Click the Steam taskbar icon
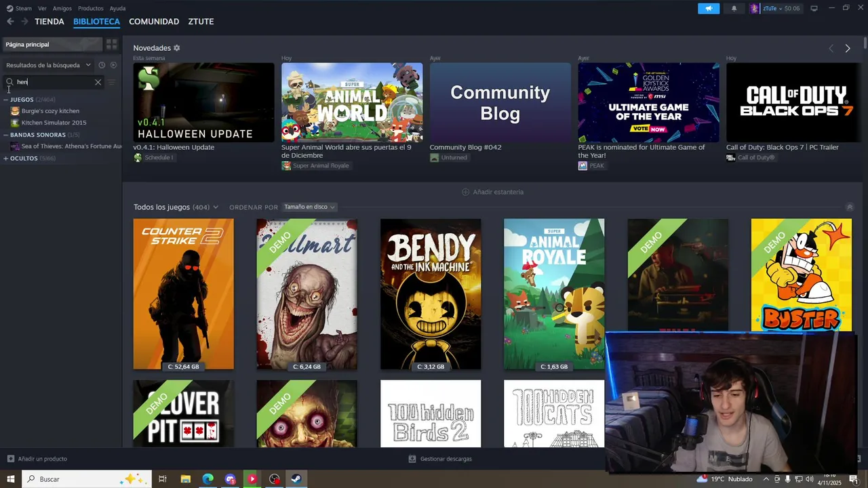The image size is (868, 488). tap(296, 479)
